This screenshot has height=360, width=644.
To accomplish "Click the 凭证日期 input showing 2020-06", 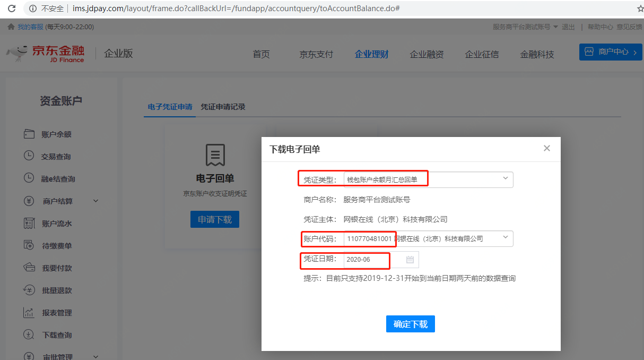I will click(381, 260).
